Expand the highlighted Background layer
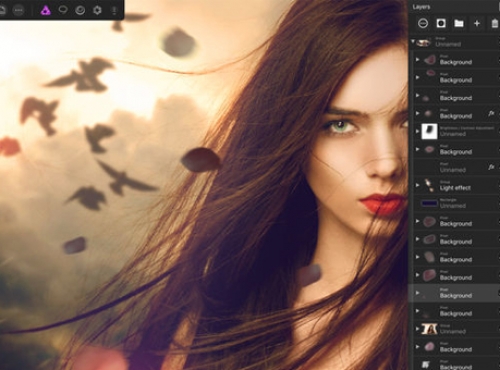 pos(417,293)
